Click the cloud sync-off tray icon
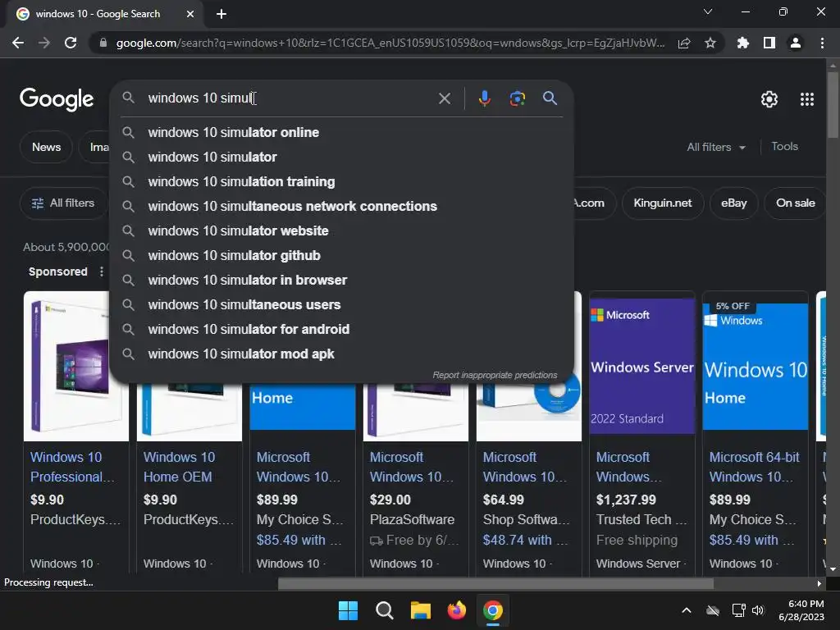Image resolution: width=840 pixels, height=630 pixels. (713, 610)
